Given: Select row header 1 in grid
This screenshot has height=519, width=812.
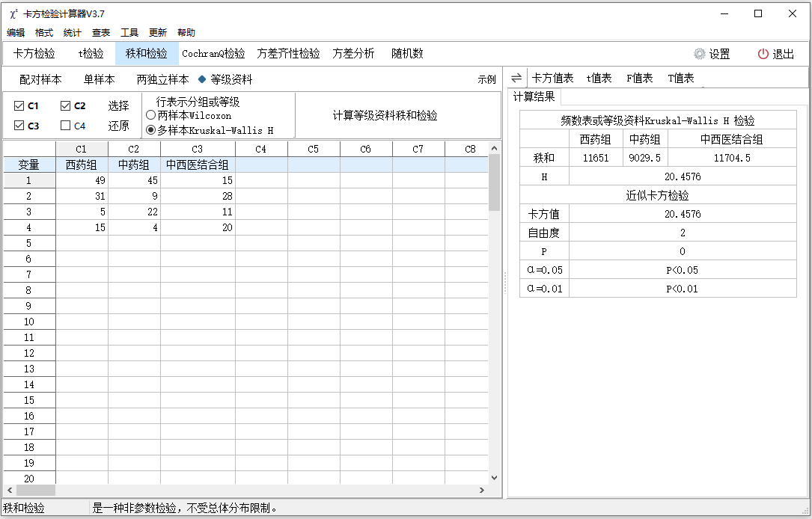Looking at the screenshot, I should 29,180.
